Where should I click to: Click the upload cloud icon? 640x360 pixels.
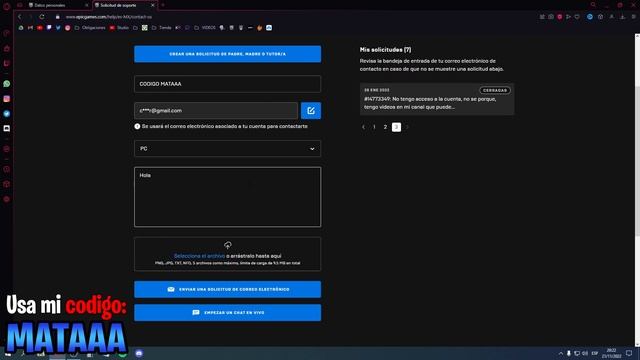click(x=228, y=245)
